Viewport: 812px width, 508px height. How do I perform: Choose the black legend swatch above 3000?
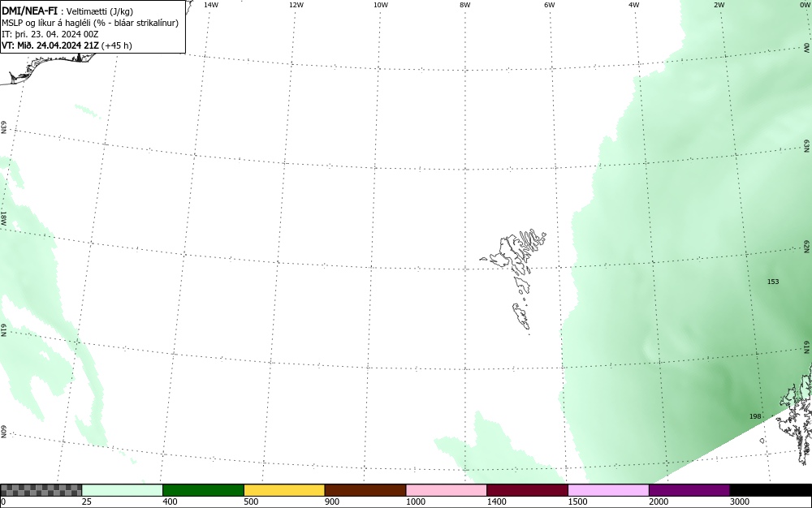[x=771, y=490]
